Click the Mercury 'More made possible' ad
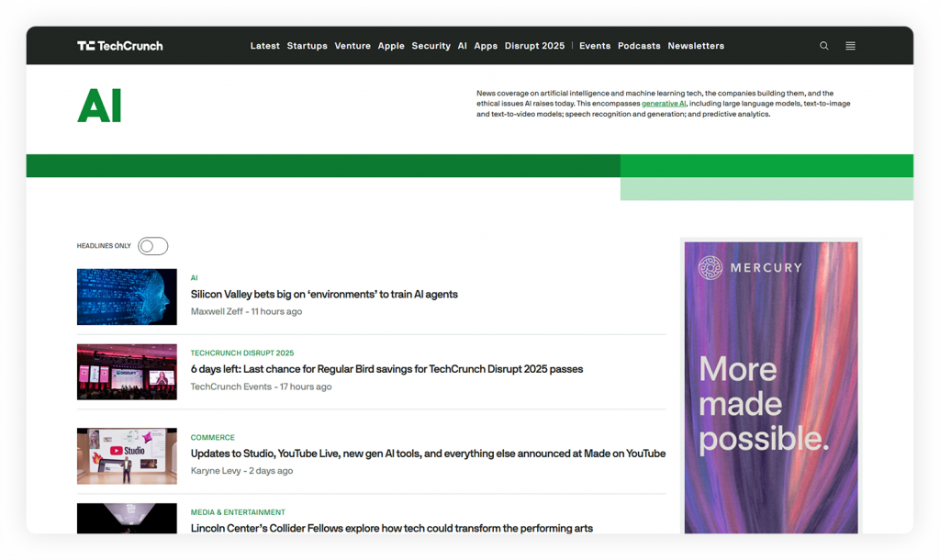 pos(771,387)
